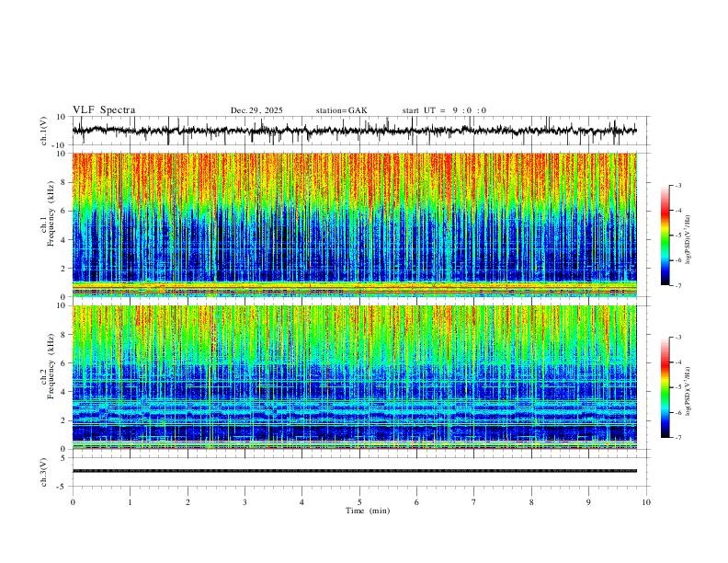The height and width of the screenshot is (563, 728).
Task: Click the "ch.3(V)" axis label
Action: pyautogui.click(x=44, y=472)
